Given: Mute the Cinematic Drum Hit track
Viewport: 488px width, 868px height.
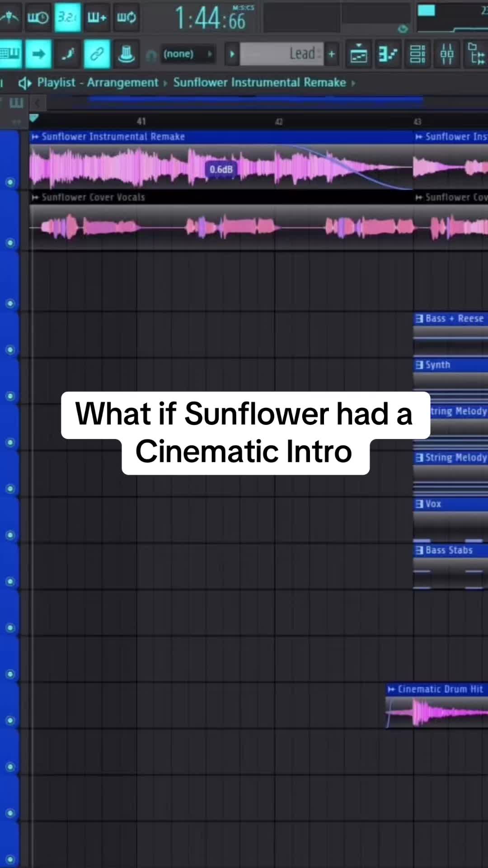Looking at the screenshot, I should pyautogui.click(x=10, y=720).
